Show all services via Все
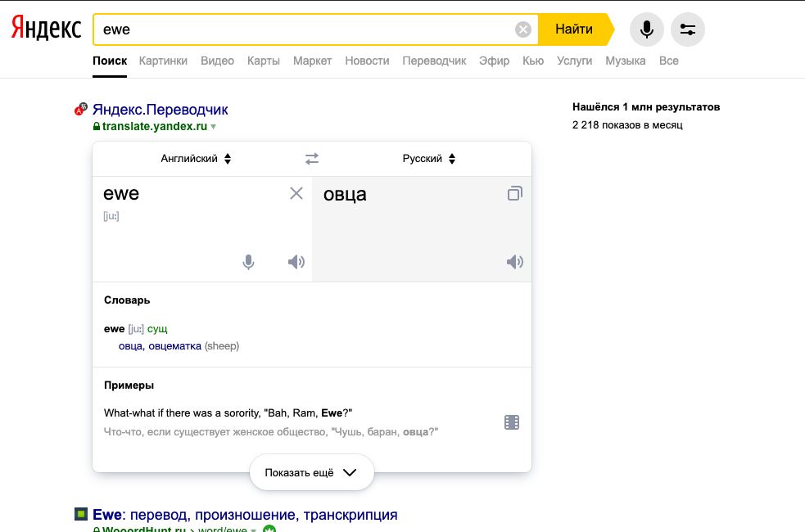Screen dimensions: 805x532 (669, 61)
